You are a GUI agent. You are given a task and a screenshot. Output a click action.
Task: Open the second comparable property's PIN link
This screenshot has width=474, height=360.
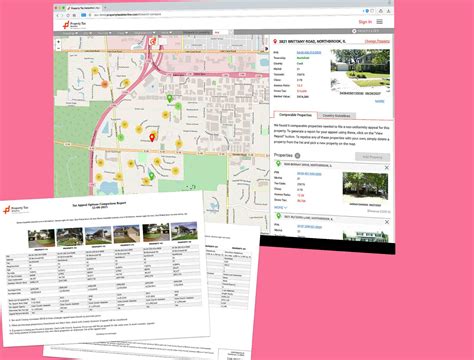pyautogui.click(x=309, y=227)
